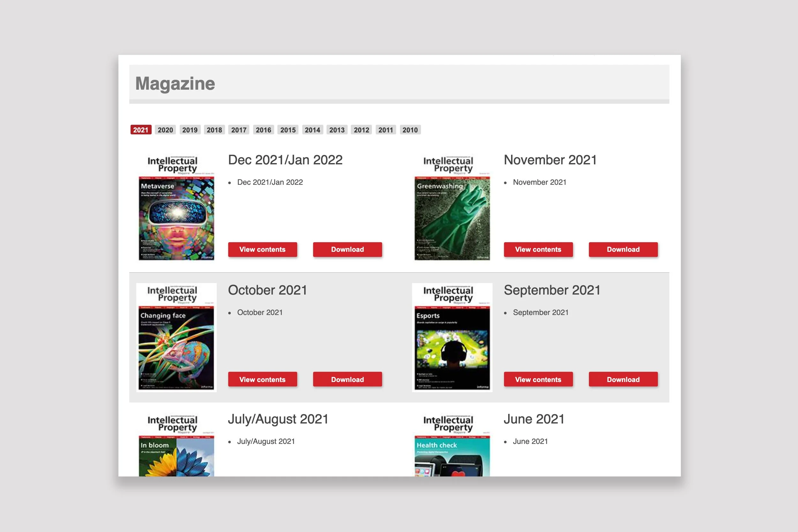Download the Dec 2021/Jan 2022 issue
The width and height of the screenshot is (798, 532).
click(347, 249)
